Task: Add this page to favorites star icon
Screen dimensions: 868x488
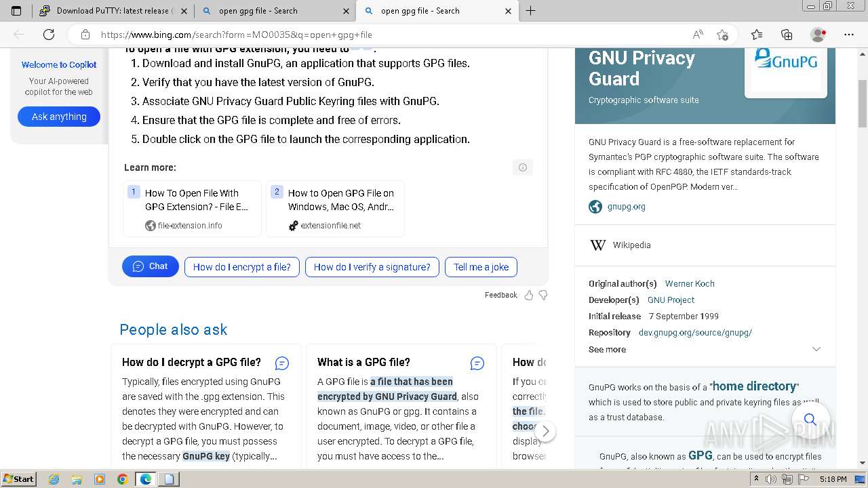Action: point(722,35)
